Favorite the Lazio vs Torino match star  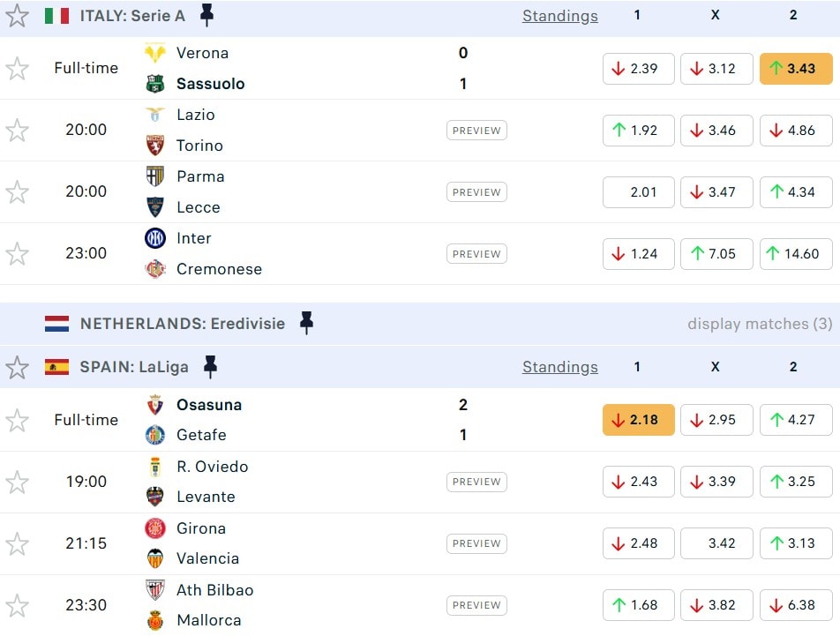(x=18, y=131)
